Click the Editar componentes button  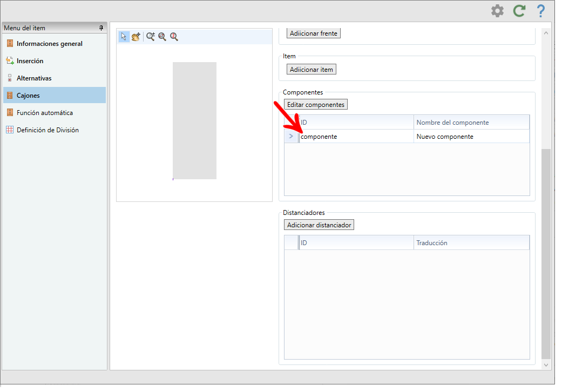316,105
